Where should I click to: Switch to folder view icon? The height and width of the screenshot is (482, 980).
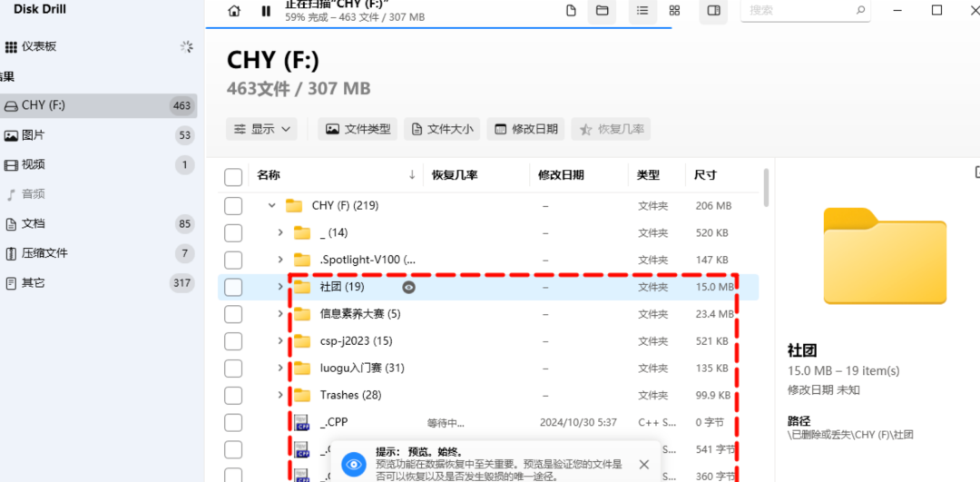[x=602, y=11]
